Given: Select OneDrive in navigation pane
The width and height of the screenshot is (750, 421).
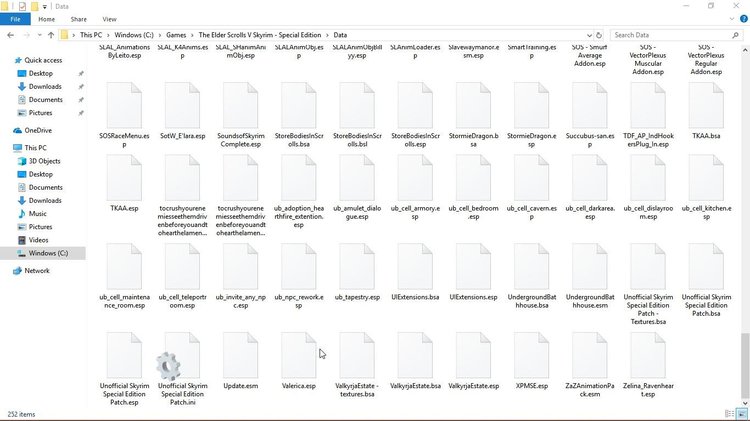Looking at the screenshot, I should (38, 130).
